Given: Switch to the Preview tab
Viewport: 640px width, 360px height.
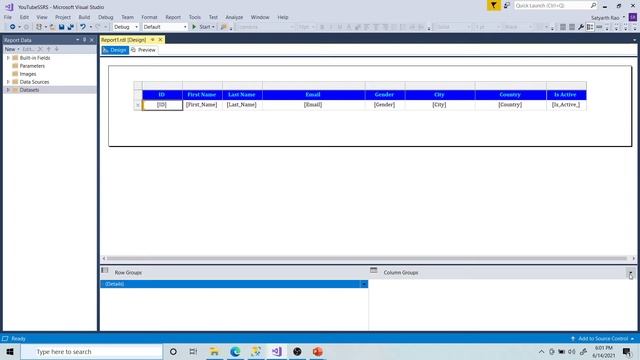Looking at the screenshot, I should [x=144, y=50].
